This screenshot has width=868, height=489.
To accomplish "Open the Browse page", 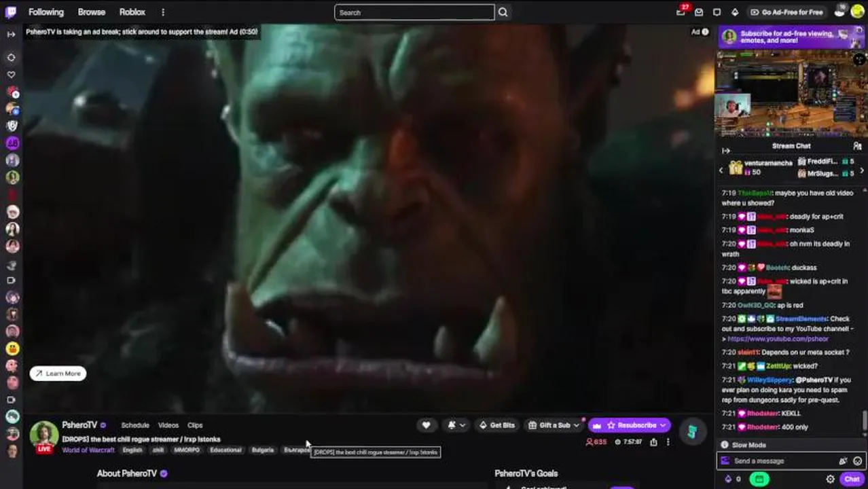I will coord(92,12).
